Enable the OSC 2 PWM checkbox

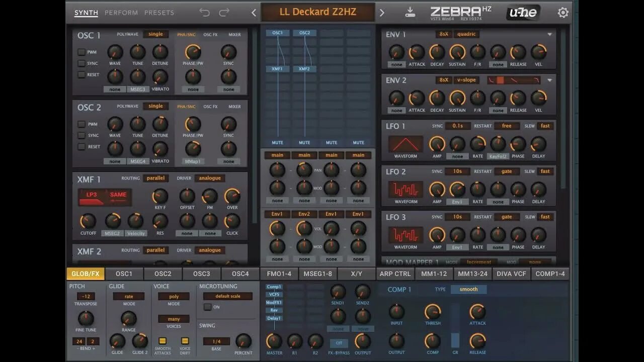[81, 124]
